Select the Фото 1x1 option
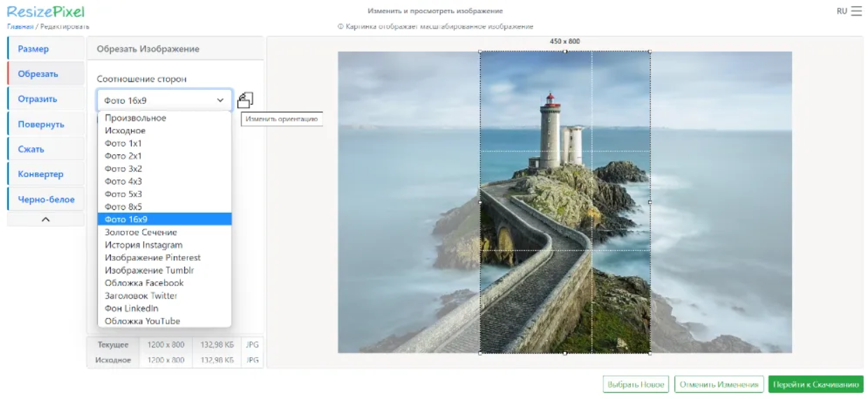This screenshot has width=868, height=399. (x=124, y=144)
